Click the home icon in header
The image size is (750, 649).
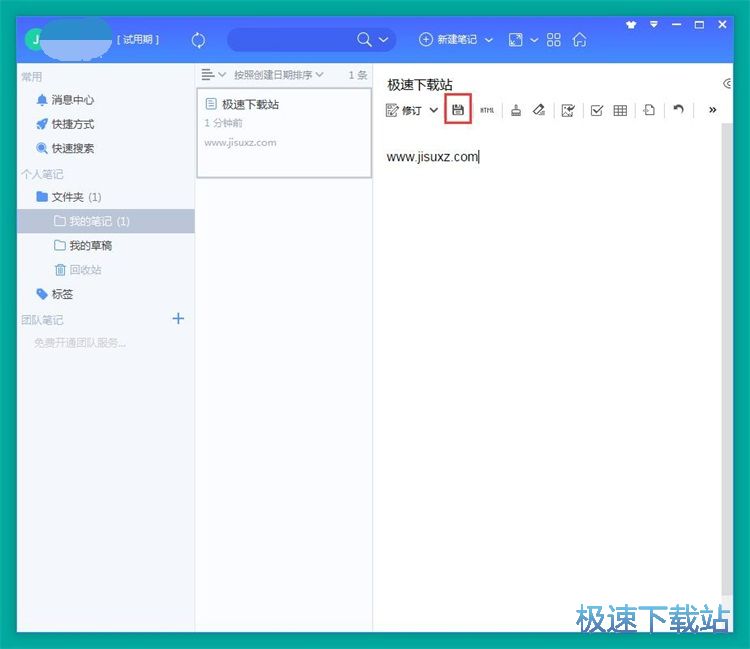pos(579,39)
